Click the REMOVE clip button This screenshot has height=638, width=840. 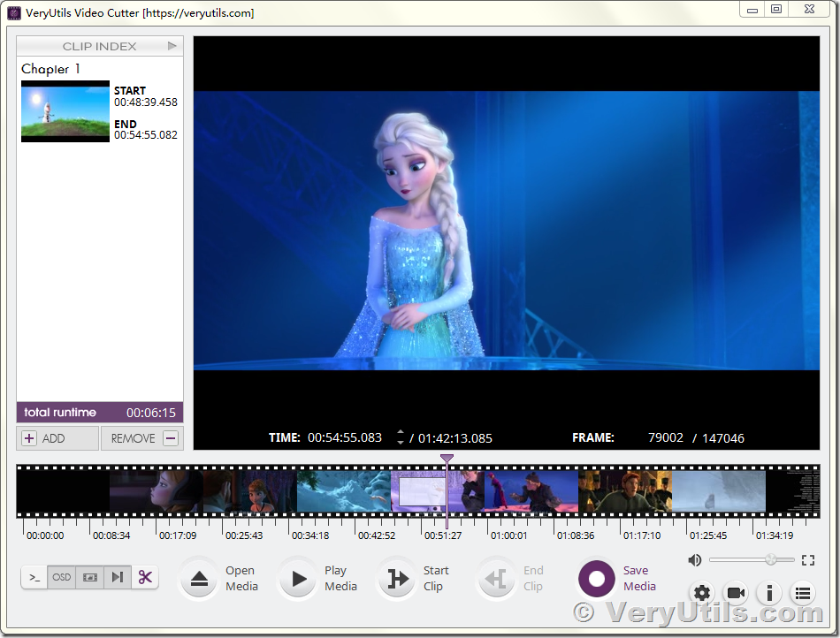coord(142,438)
